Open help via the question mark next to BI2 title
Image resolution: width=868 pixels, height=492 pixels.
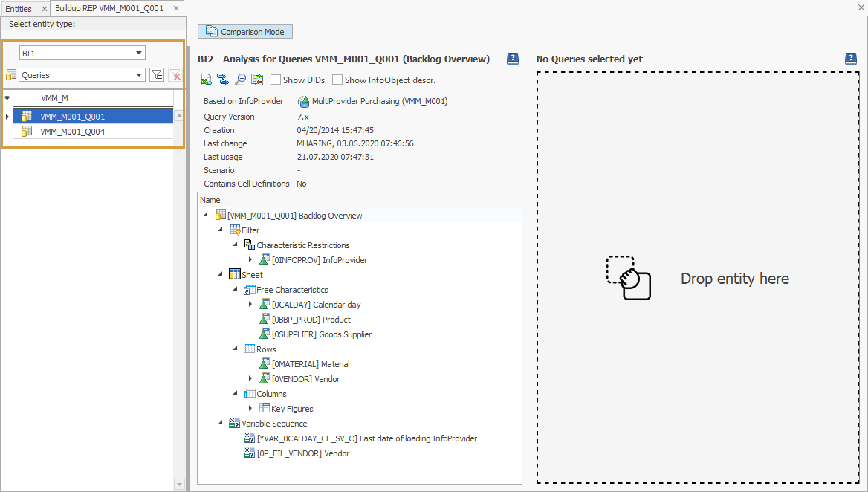click(x=512, y=59)
